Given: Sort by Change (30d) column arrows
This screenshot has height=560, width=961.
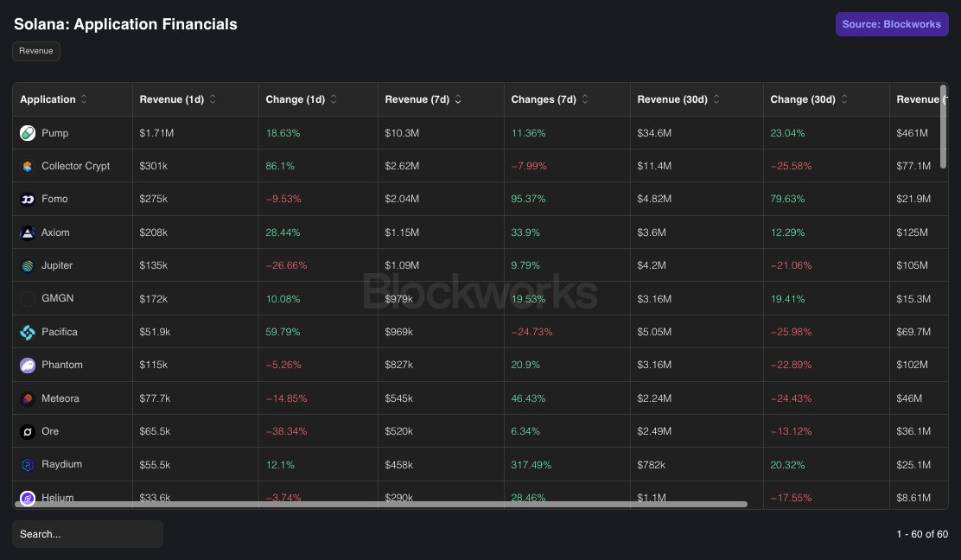Looking at the screenshot, I should click(844, 99).
